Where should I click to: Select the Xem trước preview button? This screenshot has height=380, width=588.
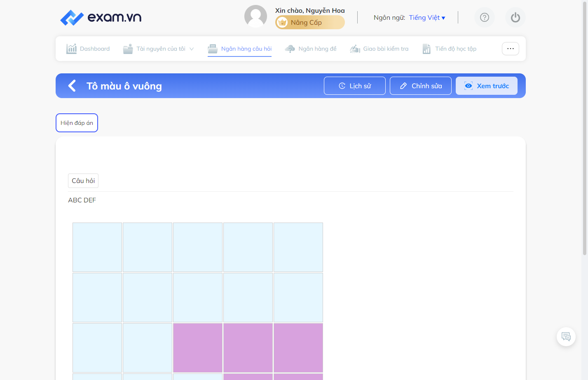487,86
